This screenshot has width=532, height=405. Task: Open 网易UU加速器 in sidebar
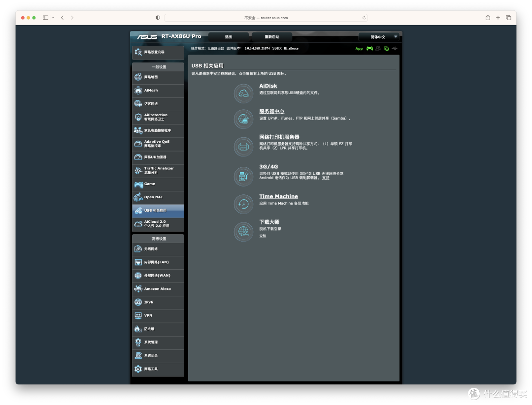pyautogui.click(x=158, y=157)
